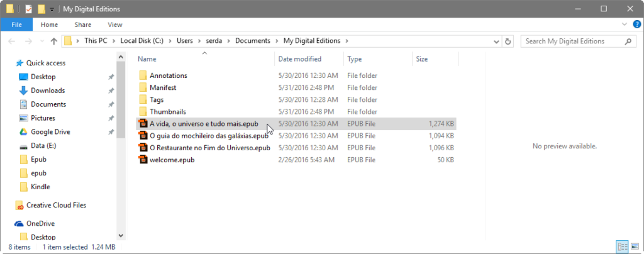The width and height of the screenshot is (644, 254).
Task: Open the File menu tab
Action: tap(16, 25)
